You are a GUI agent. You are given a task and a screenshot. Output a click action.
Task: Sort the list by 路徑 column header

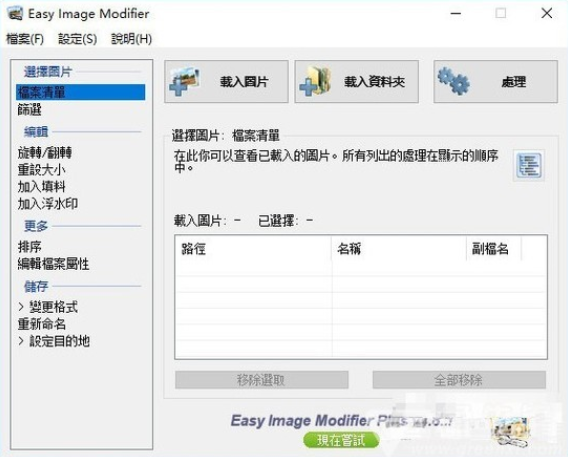253,249
